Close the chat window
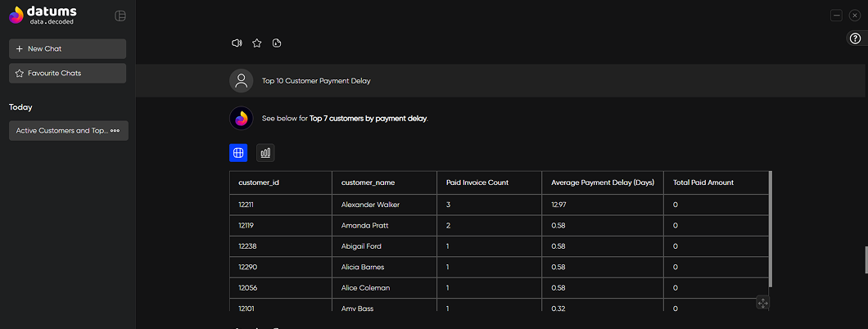Screen dimensions: 868x329 click(x=854, y=16)
